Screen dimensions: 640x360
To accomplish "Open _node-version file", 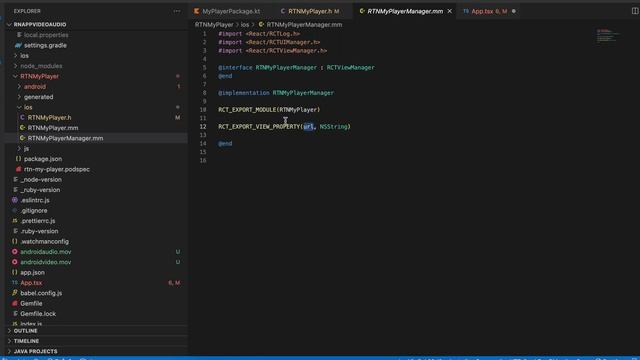I will point(41,180).
